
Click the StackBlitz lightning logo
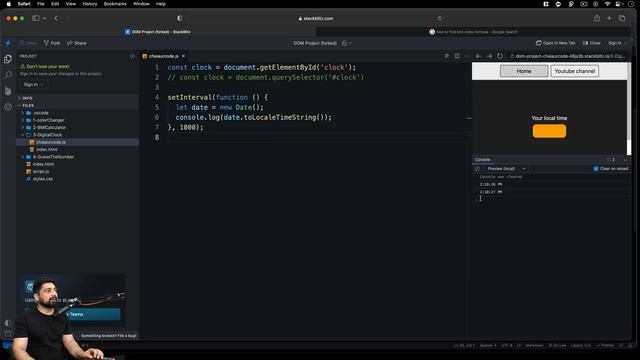click(x=8, y=43)
